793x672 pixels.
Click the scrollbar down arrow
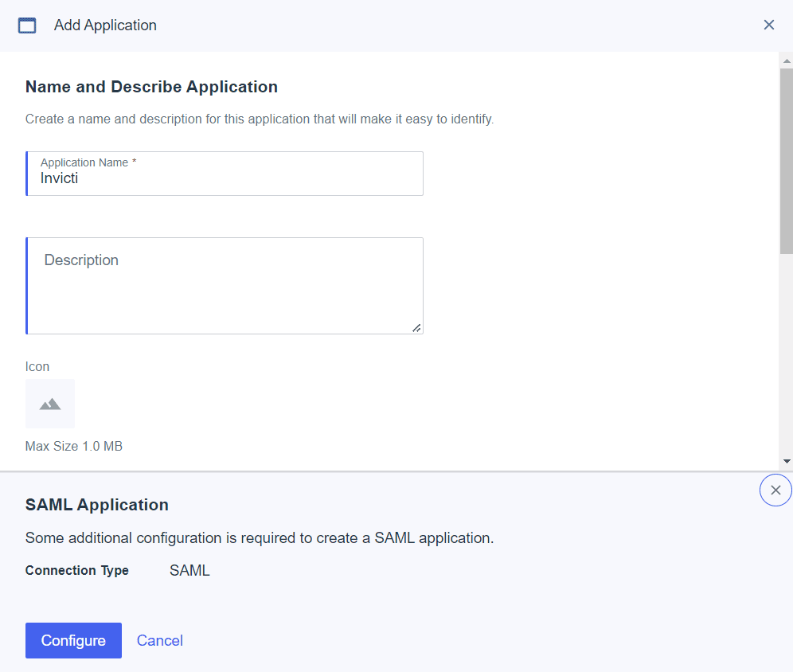click(x=787, y=460)
